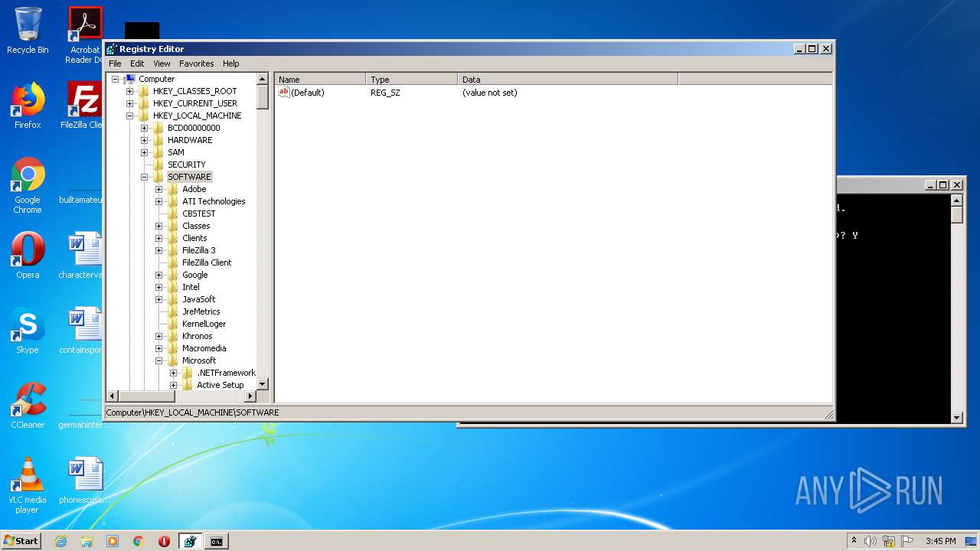Launch Skype desktop shortcut

click(x=28, y=331)
